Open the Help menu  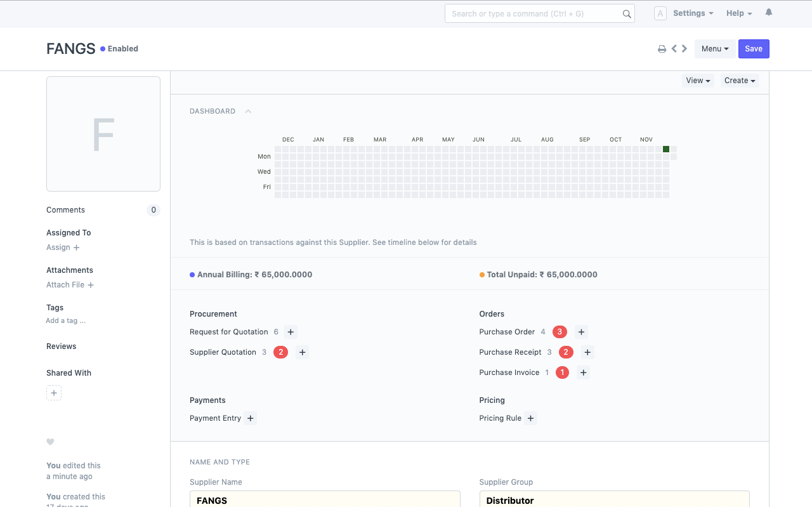[739, 13]
